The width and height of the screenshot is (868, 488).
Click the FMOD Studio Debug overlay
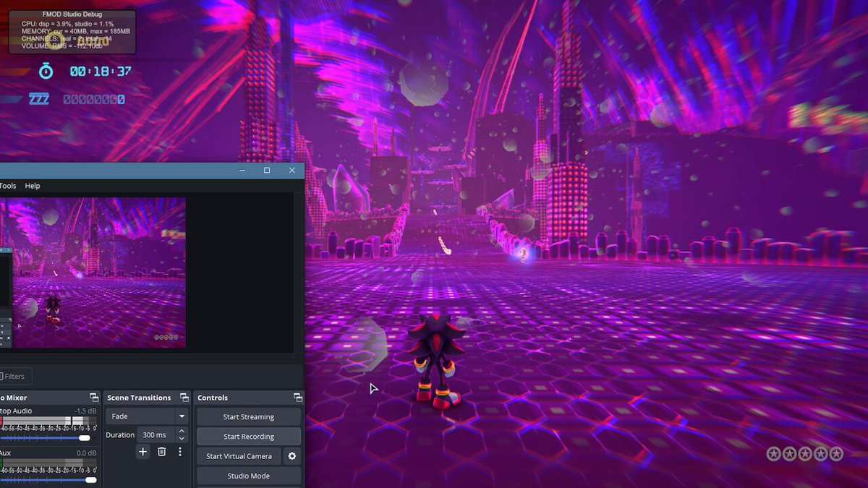(x=72, y=32)
